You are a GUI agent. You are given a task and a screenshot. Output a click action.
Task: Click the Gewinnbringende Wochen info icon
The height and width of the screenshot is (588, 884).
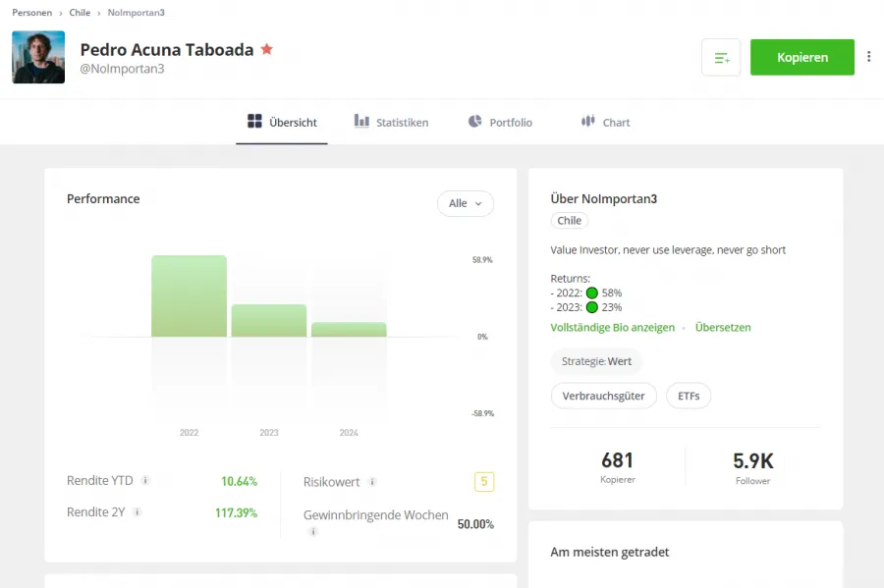pos(313,531)
